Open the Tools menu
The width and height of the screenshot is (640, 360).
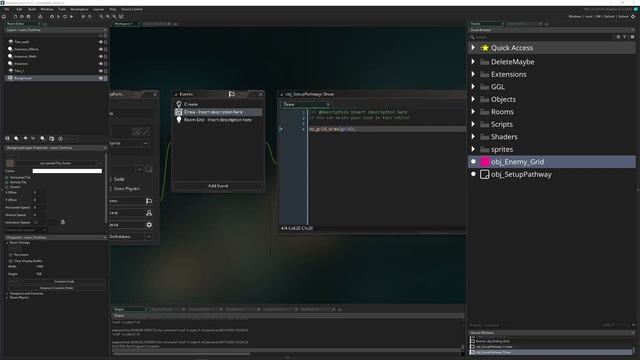coord(62,9)
